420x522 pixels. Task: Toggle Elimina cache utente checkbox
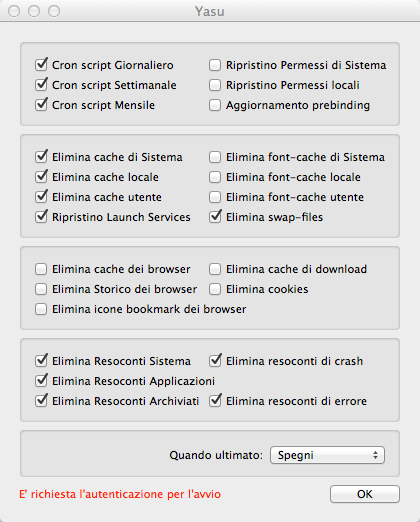(41, 197)
